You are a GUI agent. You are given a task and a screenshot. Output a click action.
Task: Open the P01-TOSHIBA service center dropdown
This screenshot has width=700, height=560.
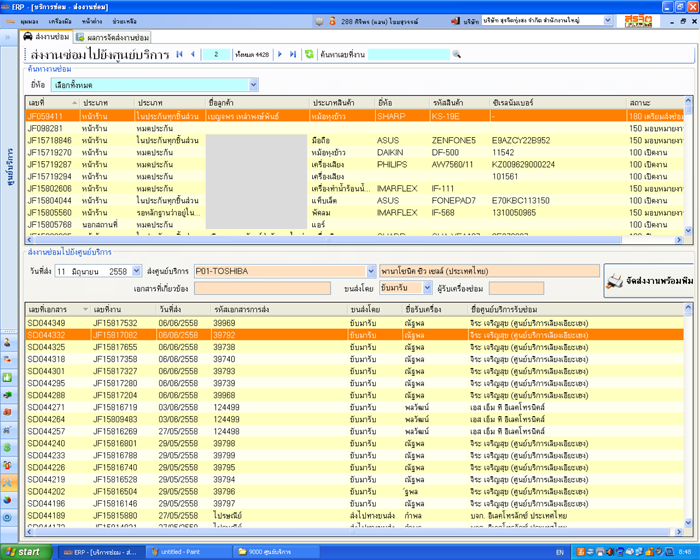371,271
